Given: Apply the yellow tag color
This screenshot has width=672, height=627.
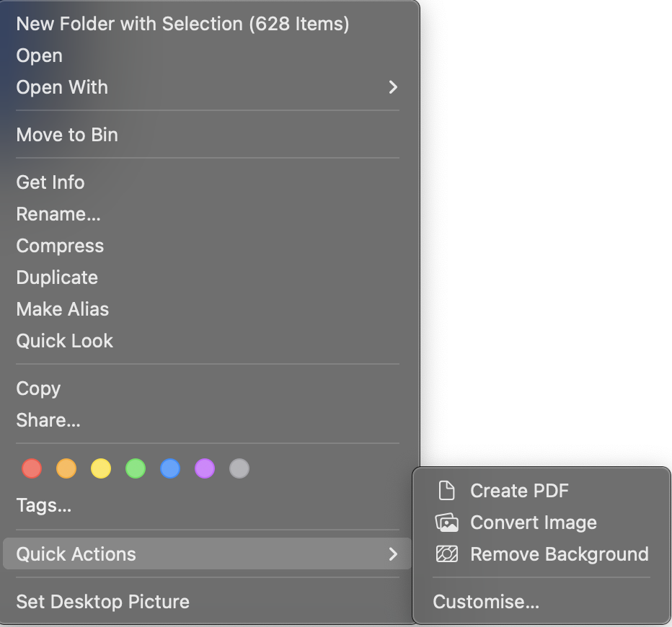Looking at the screenshot, I should [101, 468].
